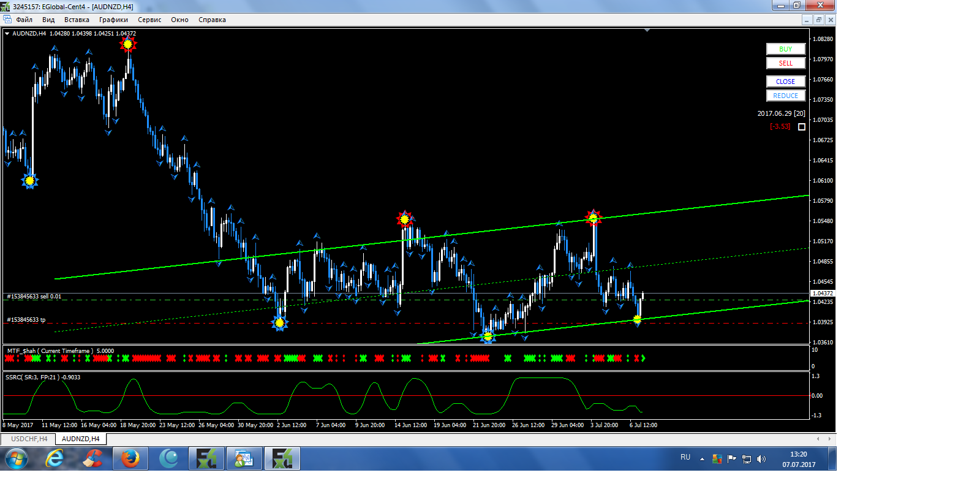
Task: Click the chart shift triangle at chart top
Action: (x=647, y=30)
